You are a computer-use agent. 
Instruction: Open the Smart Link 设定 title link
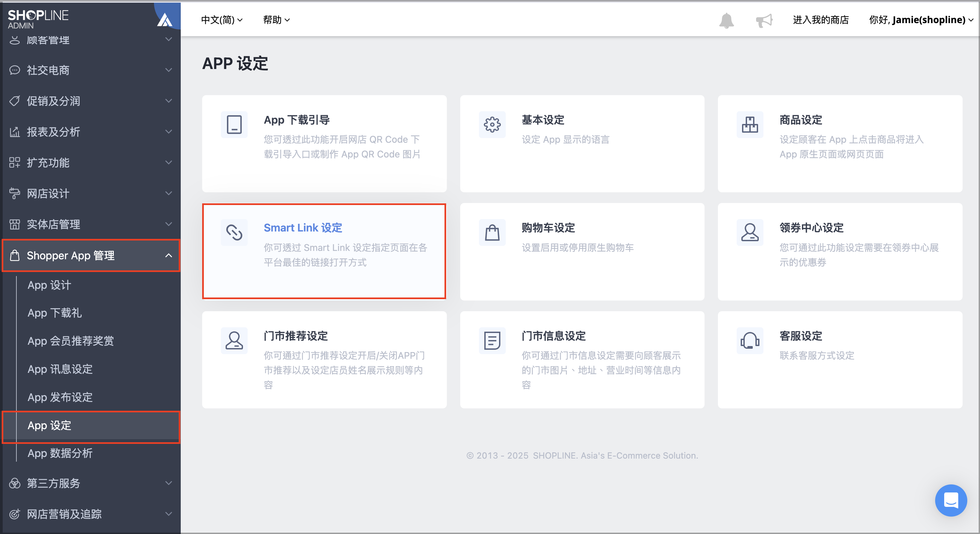click(303, 228)
